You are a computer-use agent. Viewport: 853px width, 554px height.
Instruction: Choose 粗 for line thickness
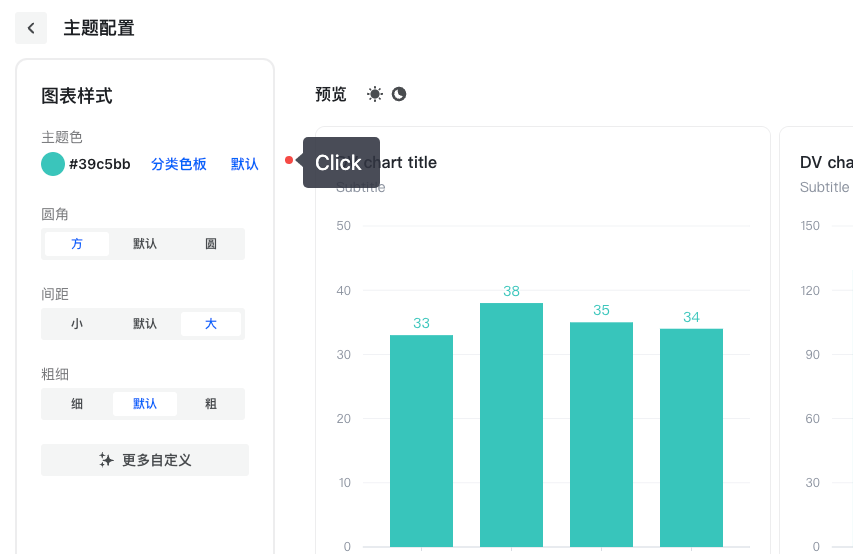pyautogui.click(x=211, y=404)
